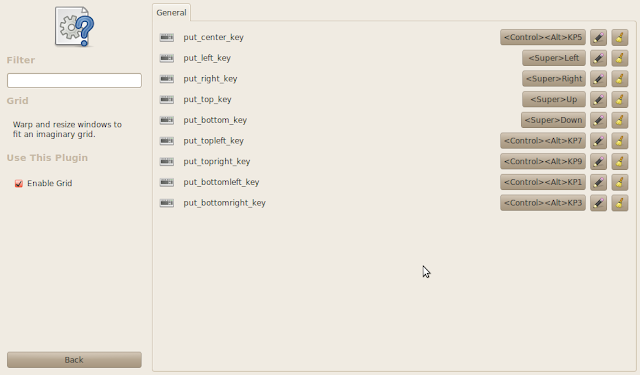Click the keyboard icon beside put_right_key
This screenshot has width=640, height=375.
(x=167, y=79)
